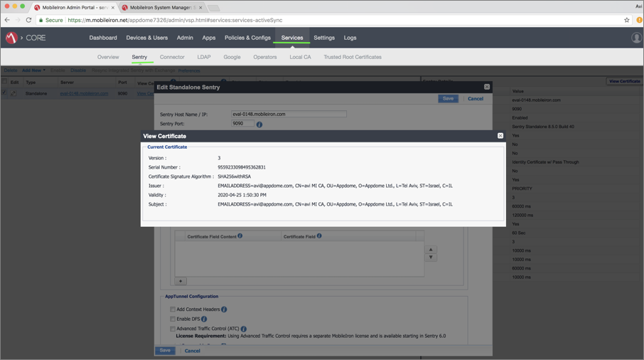Open Devices & Users menu
The width and height of the screenshot is (644, 360).
(x=147, y=38)
